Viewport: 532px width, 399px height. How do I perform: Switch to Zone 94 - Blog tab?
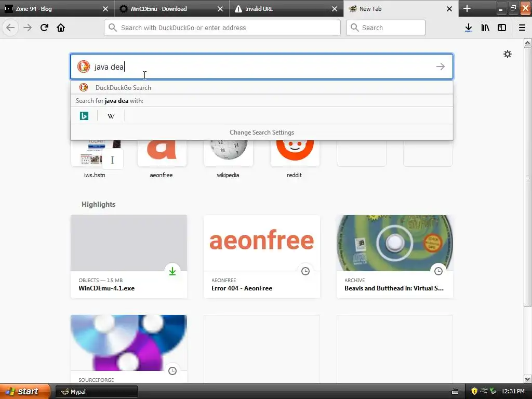pos(57,8)
